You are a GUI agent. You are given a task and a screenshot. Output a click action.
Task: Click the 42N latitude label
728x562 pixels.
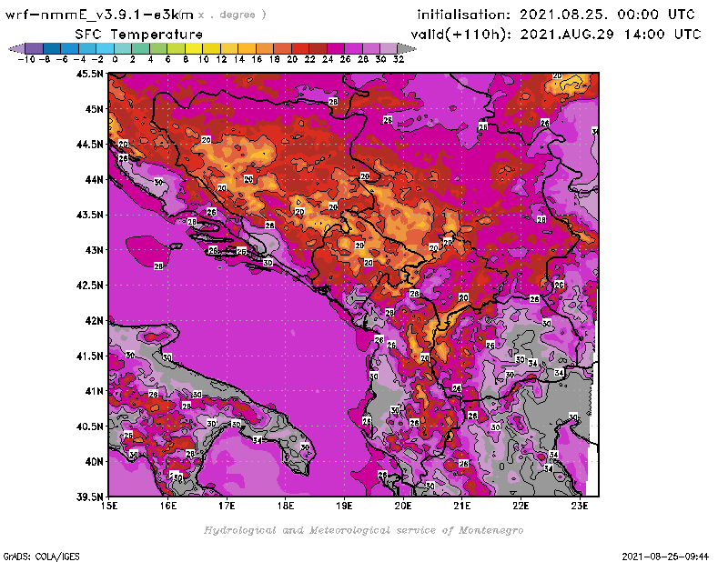[94, 321]
